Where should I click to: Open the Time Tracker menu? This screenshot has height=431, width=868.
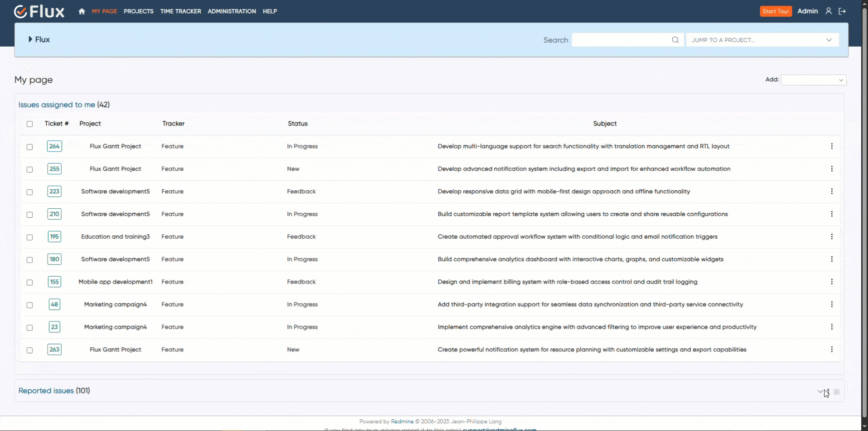point(180,11)
